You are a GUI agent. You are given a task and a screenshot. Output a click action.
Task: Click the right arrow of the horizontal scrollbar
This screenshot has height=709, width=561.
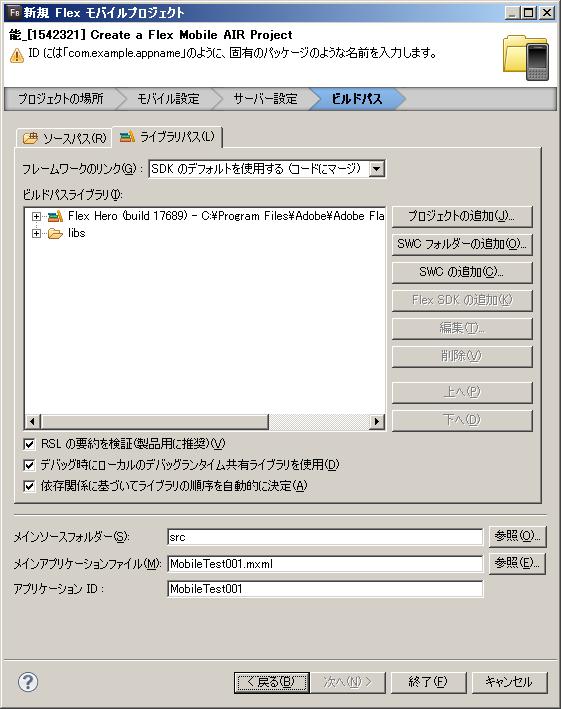click(x=376, y=421)
